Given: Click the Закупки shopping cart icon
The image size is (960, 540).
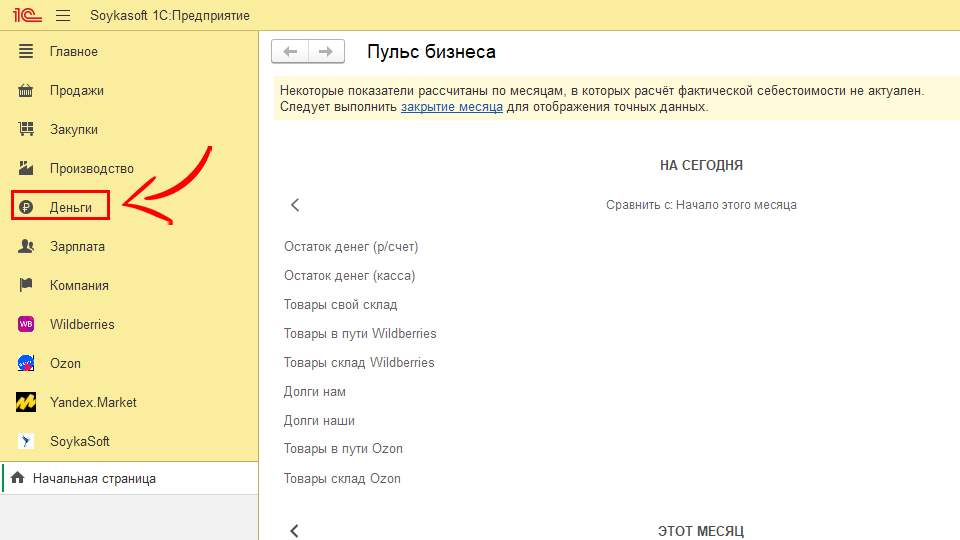Looking at the screenshot, I should point(27,129).
